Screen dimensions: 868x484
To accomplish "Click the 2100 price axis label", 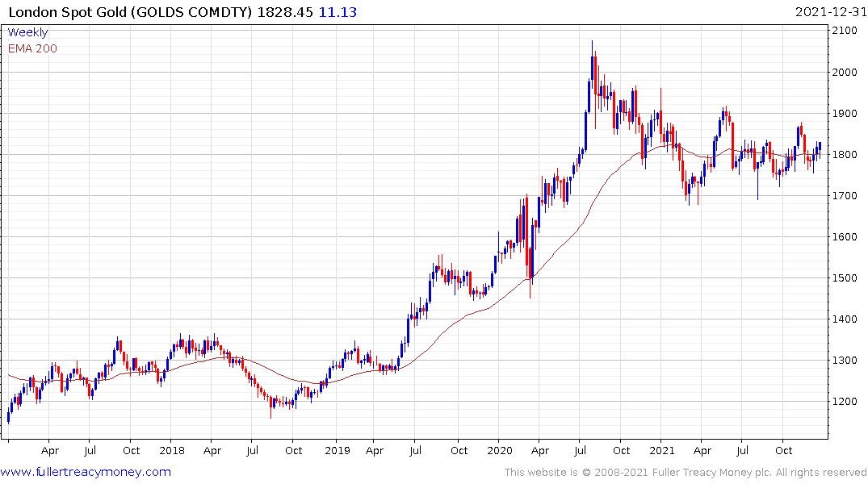I will [x=845, y=31].
